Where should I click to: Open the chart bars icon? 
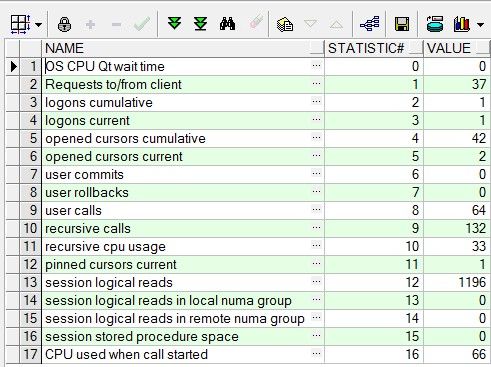[x=461, y=24]
